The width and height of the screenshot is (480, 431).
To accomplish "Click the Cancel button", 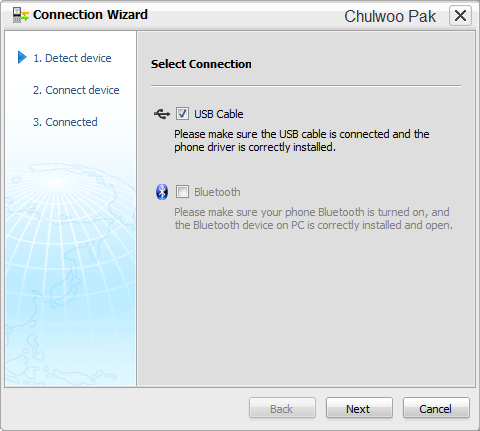I will pyautogui.click(x=436, y=408).
